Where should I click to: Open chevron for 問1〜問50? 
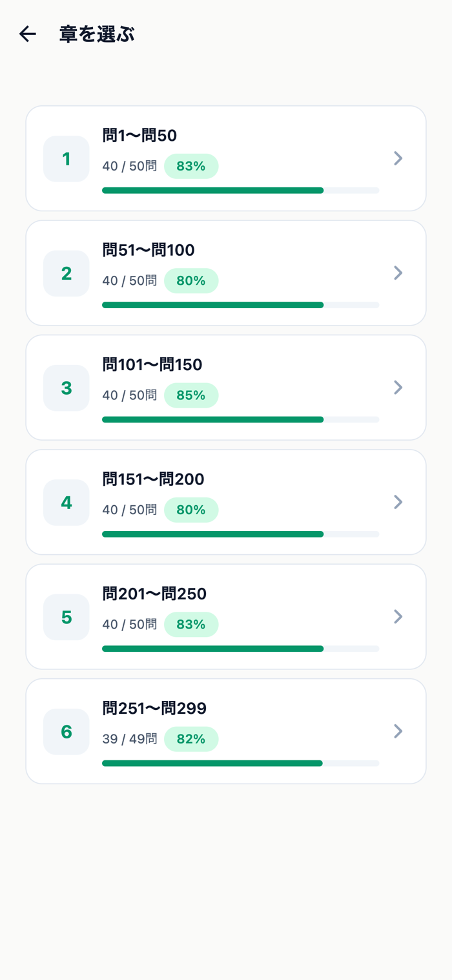[x=398, y=158]
